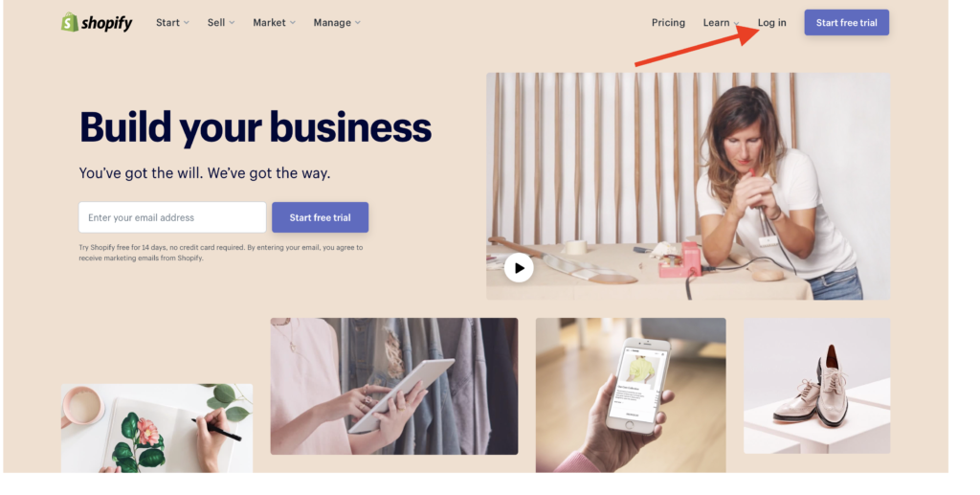Go to the Pricing page
The width and height of the screenshot is (980, 495).
668,23
